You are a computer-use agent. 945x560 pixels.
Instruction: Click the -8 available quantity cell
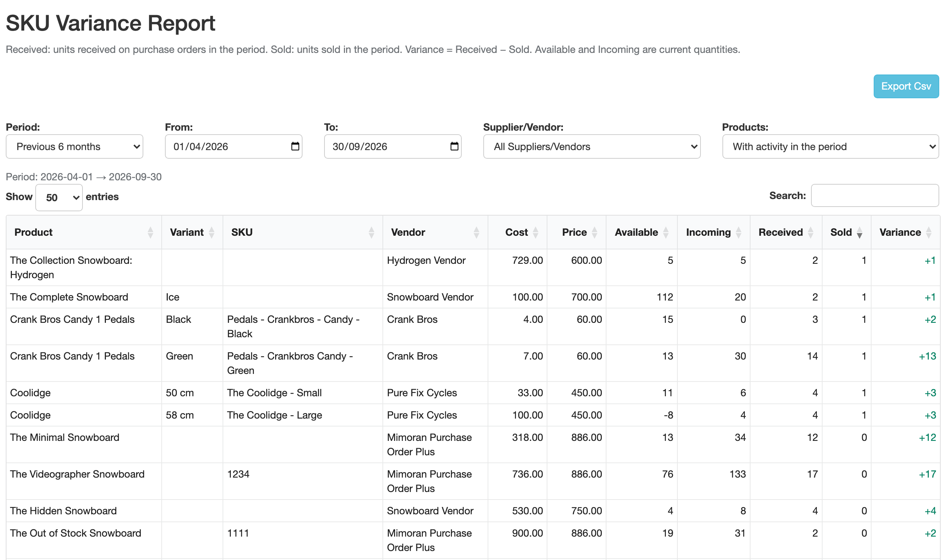click(x=641, y=415)
